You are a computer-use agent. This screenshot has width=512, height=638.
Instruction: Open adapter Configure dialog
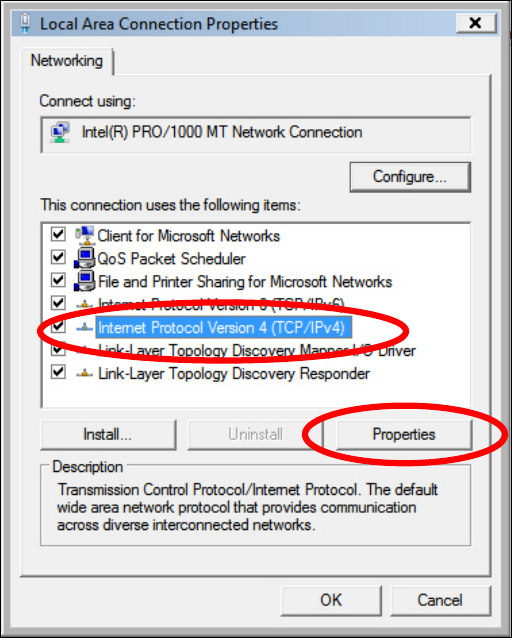point(410,177)
